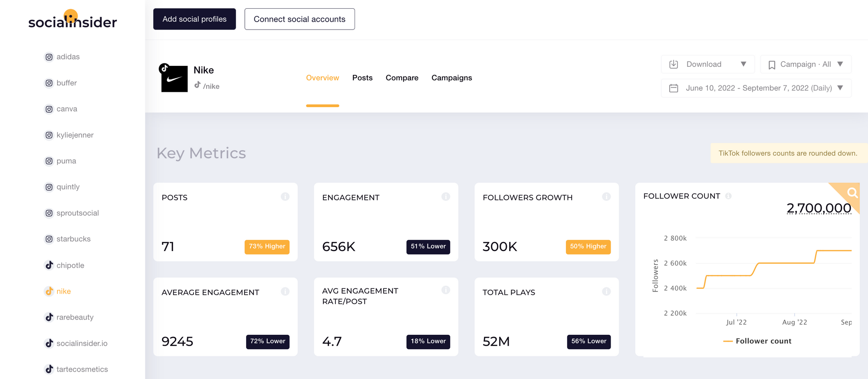
Task: Open the rarebeauty profile link
Action: point(75,317)
